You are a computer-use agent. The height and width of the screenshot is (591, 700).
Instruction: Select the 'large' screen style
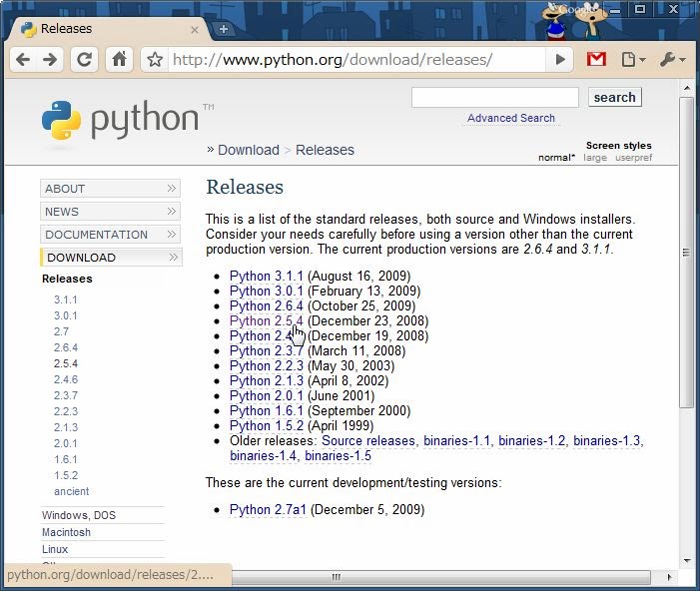tap(595, 158)
